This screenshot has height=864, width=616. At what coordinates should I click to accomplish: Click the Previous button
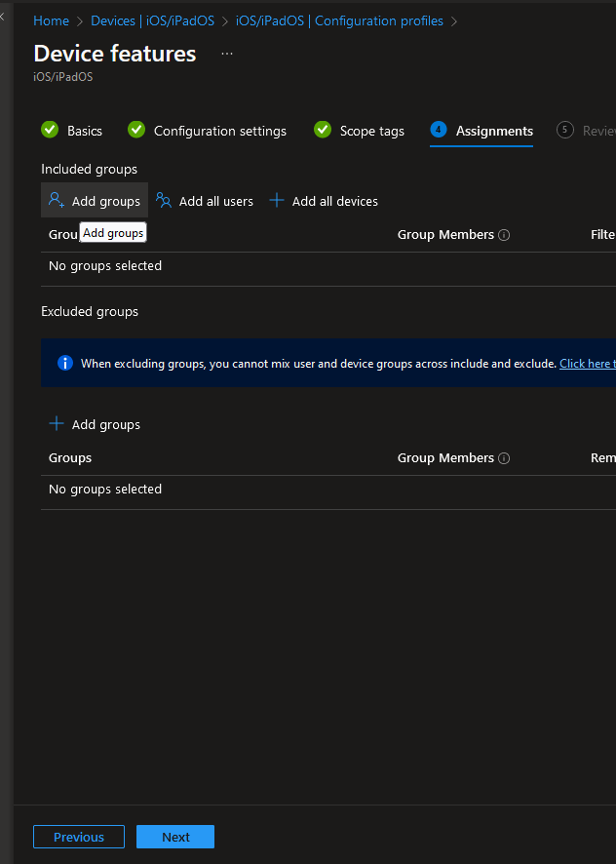79,837
